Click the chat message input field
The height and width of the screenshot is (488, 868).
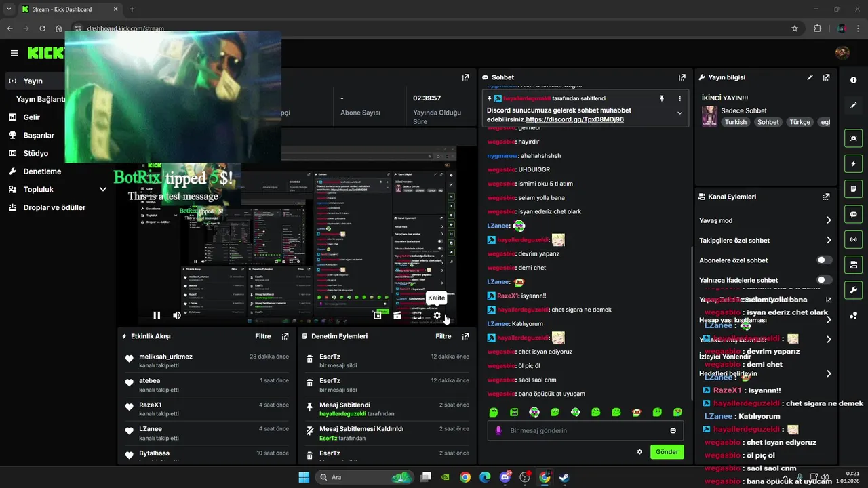585,430
